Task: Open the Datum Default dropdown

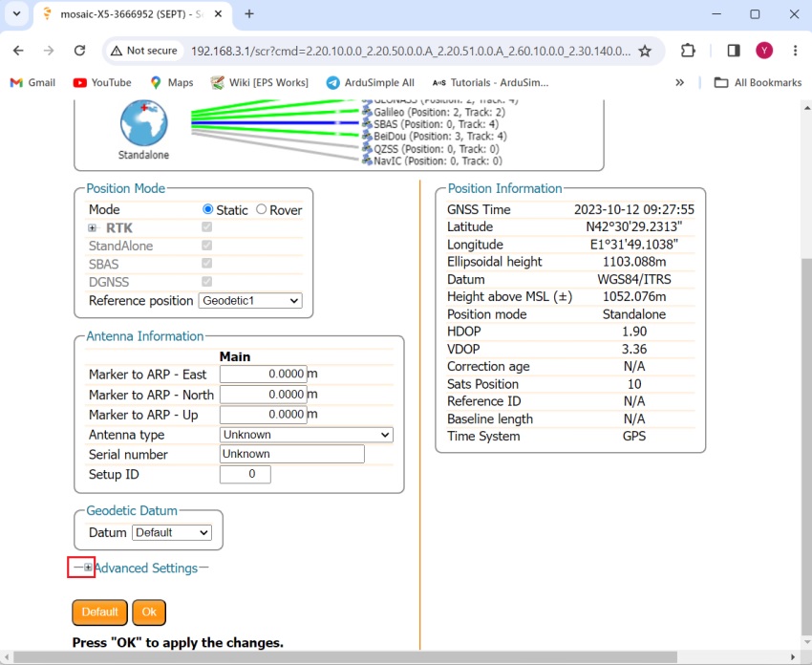Action: [x=172, y=533]
